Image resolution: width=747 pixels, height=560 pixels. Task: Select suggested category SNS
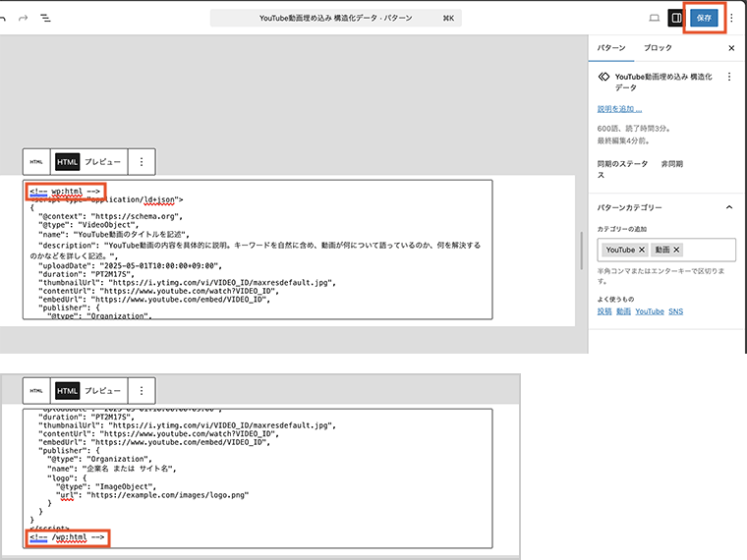point(675,311)
